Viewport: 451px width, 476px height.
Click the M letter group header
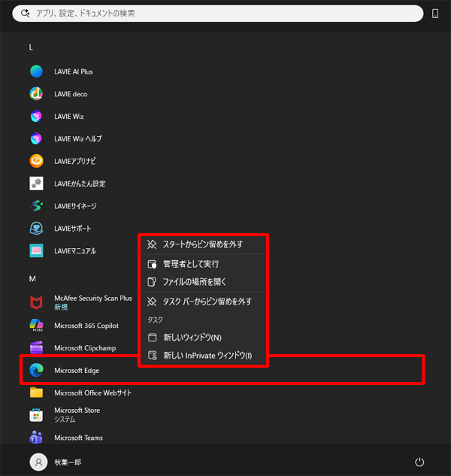[x=32, y=279]
